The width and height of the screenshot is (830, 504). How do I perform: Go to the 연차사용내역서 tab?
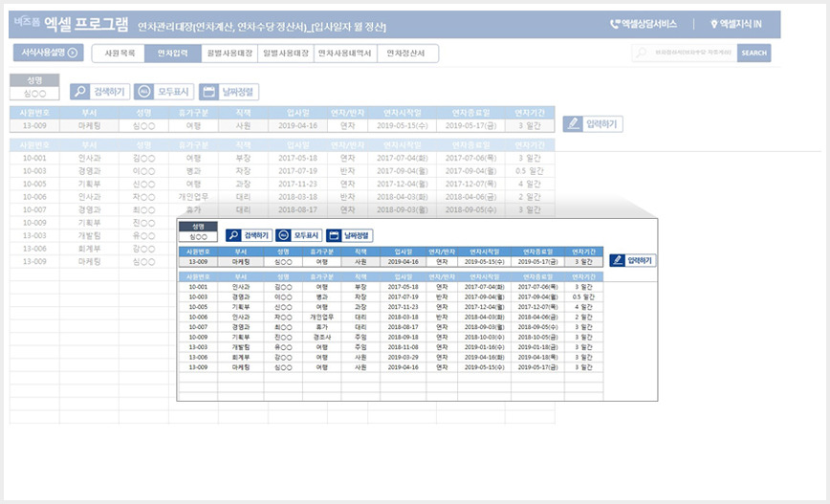point(345,54)
